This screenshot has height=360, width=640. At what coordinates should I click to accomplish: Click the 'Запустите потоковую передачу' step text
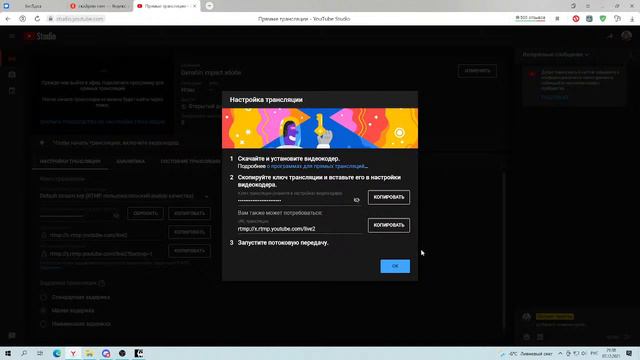click(283, 243)
